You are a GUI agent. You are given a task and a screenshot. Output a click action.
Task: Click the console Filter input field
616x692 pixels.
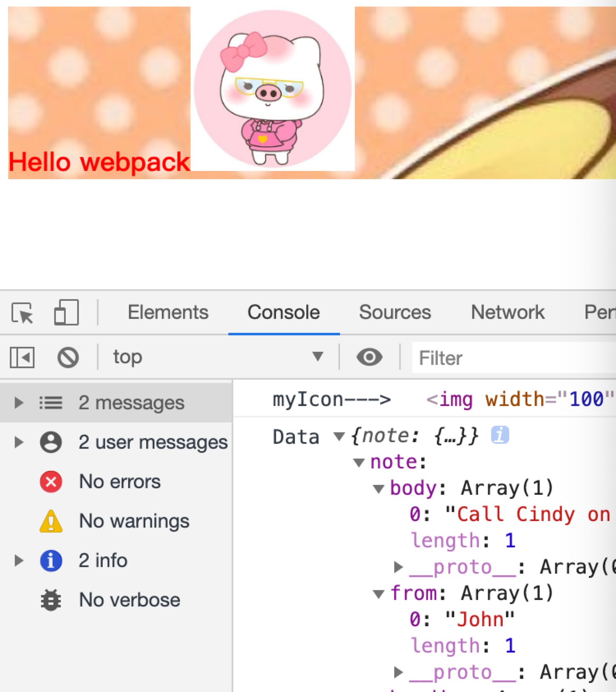point(513,358)
